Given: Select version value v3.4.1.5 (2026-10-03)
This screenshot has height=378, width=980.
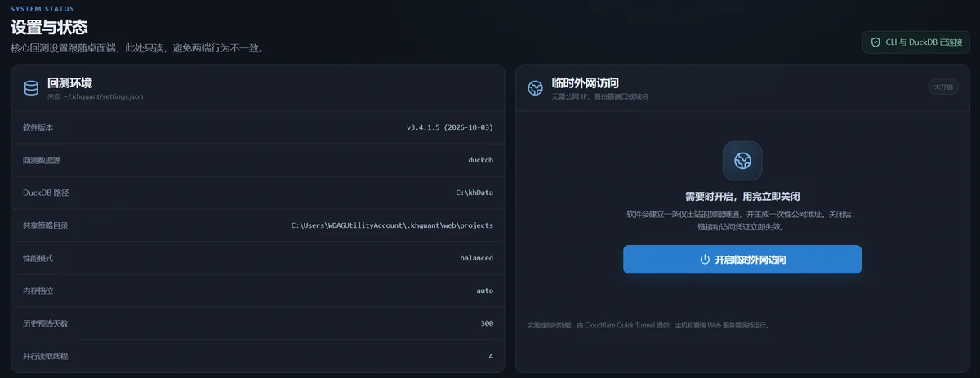Looking at the screenshot, I should [450, 127].
